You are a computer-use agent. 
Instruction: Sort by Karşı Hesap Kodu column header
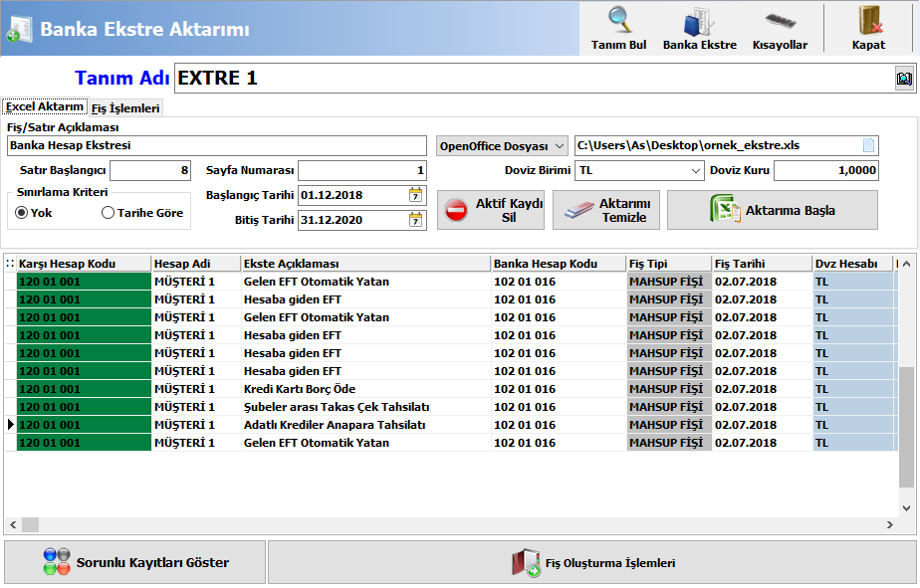click(x=84, y=264)
